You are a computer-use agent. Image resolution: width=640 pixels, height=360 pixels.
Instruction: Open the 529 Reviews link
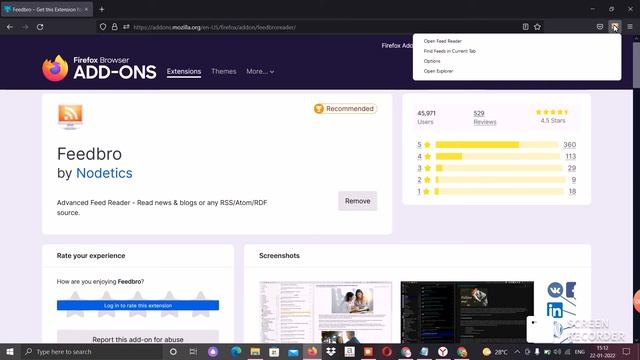click(484, 117)
